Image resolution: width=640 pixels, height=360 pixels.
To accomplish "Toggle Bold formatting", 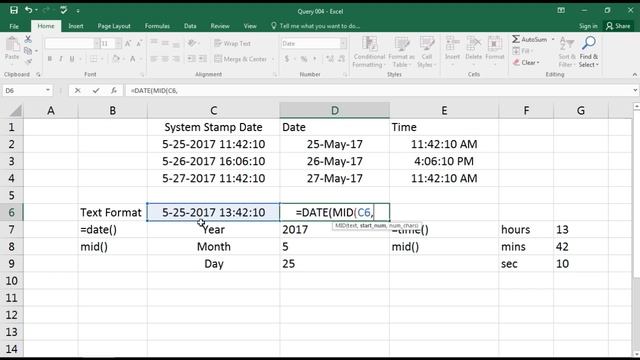I will tap(49, 59).
